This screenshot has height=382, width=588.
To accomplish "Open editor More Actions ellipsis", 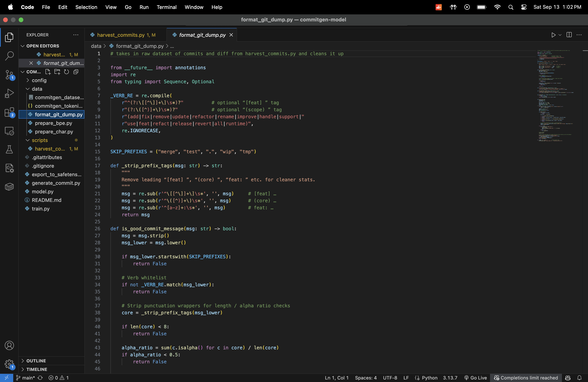I will [x=579, y=35].
